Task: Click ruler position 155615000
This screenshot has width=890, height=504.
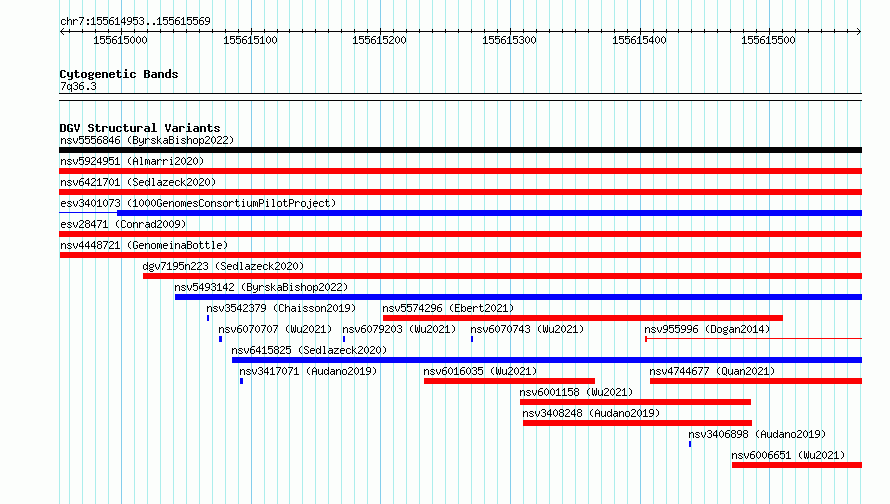Action: coord(120,40)
